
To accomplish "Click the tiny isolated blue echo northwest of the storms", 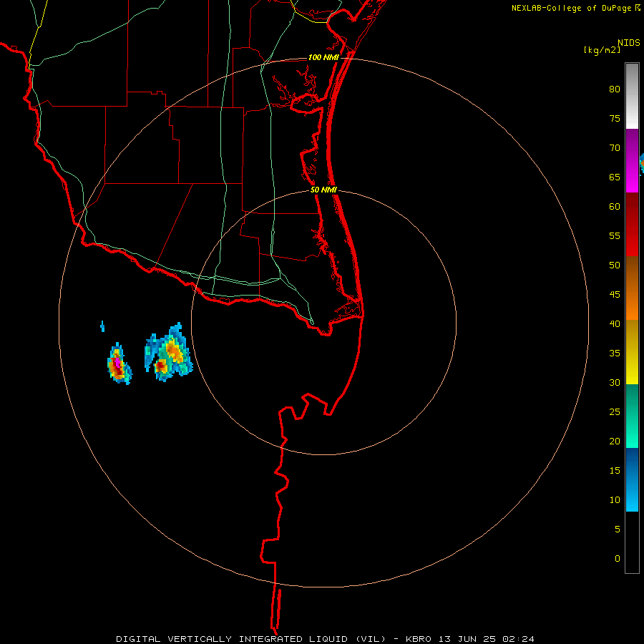I will point(102,326).
